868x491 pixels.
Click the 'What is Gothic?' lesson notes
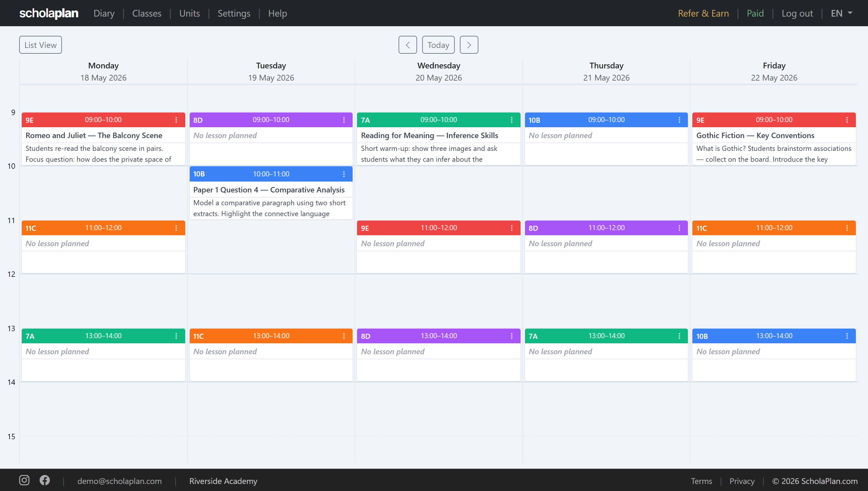(774, 154)
